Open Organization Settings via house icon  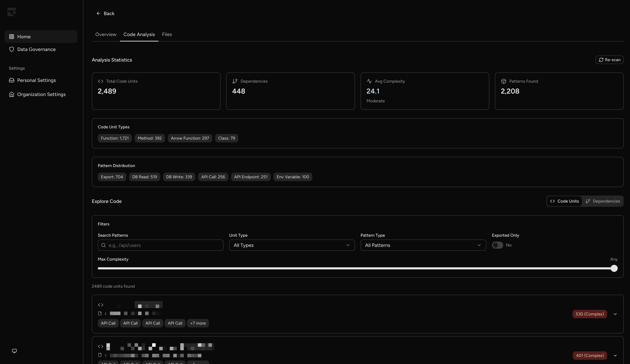11,94
